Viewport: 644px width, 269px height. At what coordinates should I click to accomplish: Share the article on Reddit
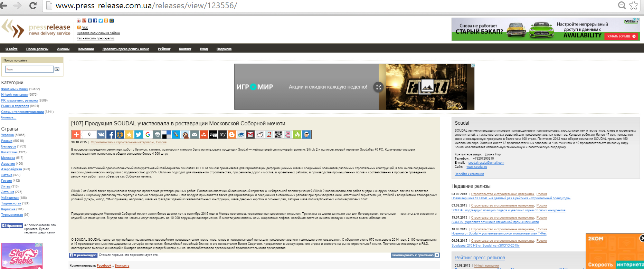click(260, 134)
